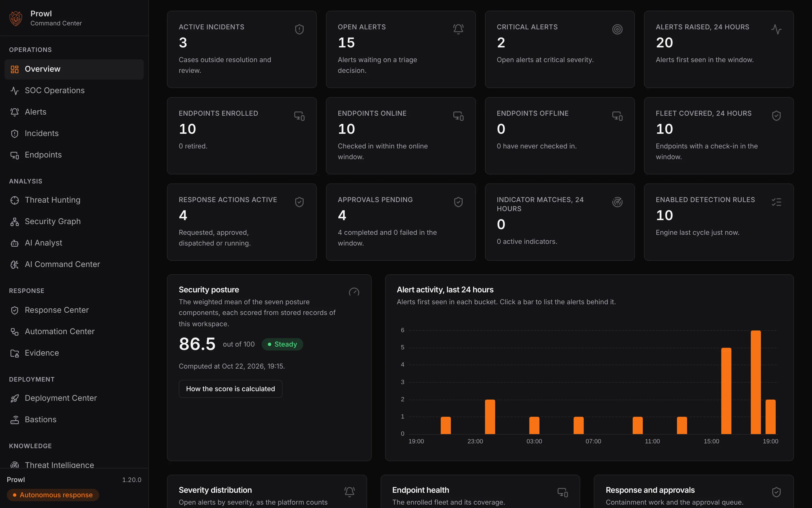Click the Alerts bell icon in sidebar
Screen dimensions: 812x508
click(14, 112)
